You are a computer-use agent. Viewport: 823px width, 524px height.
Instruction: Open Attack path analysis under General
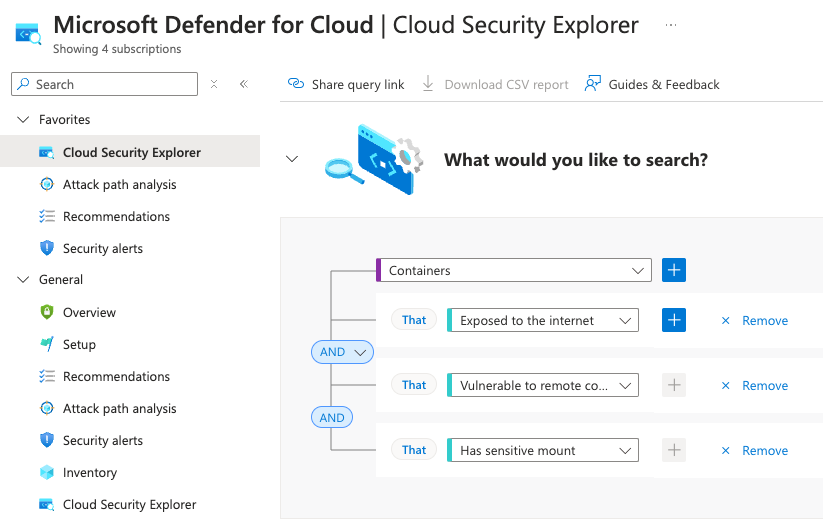[120, 408]
